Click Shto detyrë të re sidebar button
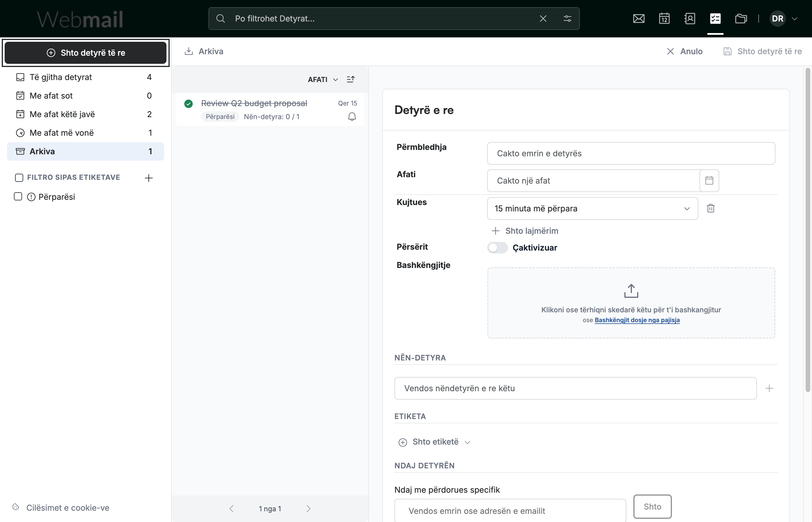 (x=86, y=52)
